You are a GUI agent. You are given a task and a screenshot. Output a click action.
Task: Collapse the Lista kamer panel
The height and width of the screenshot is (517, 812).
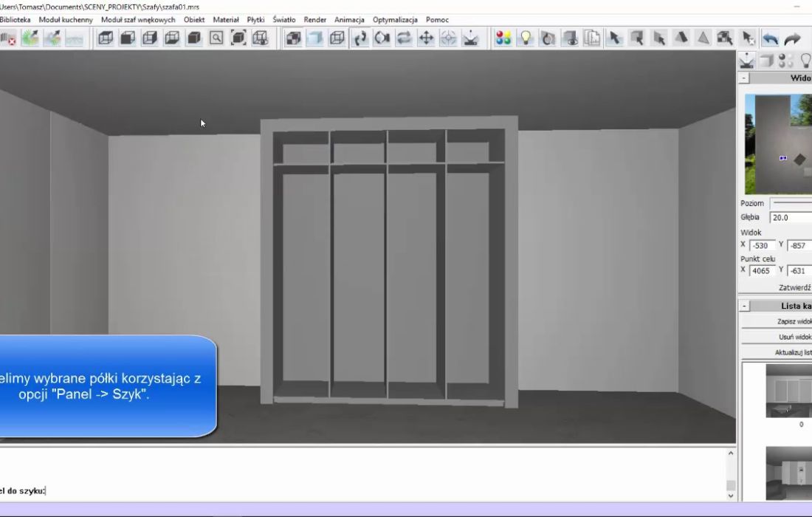pyautogui.click(x=744, y=306)
